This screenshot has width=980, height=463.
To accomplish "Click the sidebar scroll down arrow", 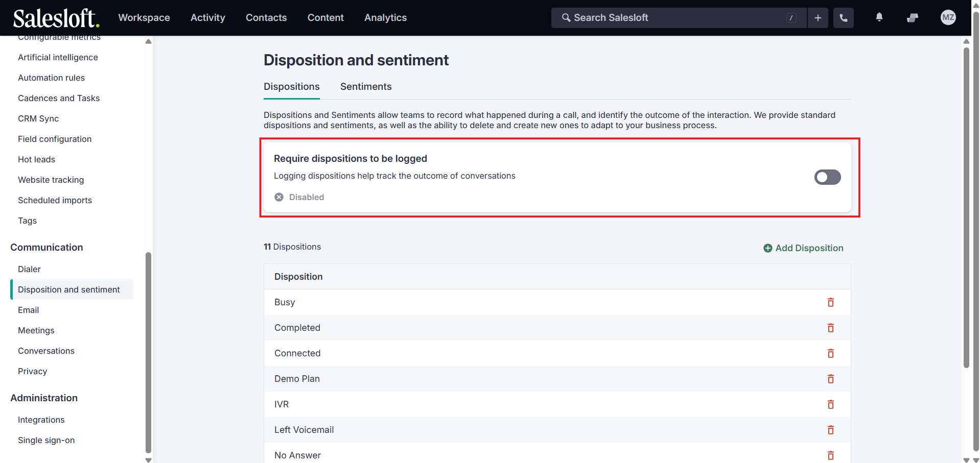I will [148, 459].
